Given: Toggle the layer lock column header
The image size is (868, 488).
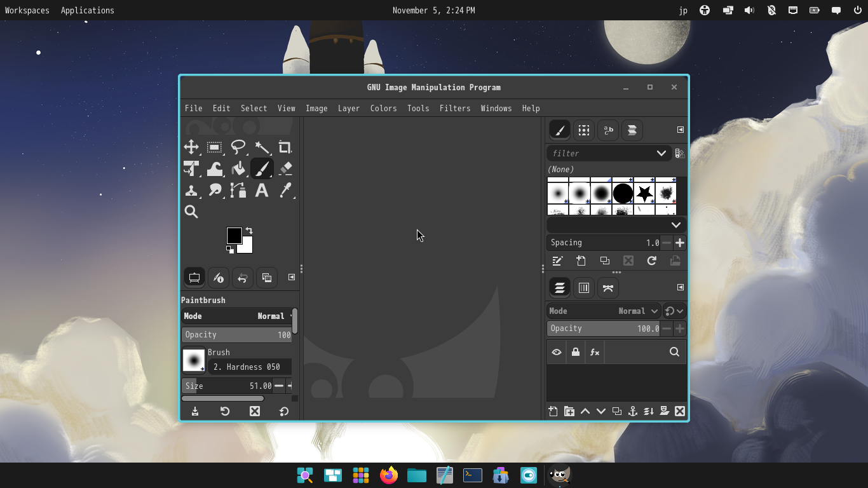Looking at the screenshot, I should (x=576, y=352).
